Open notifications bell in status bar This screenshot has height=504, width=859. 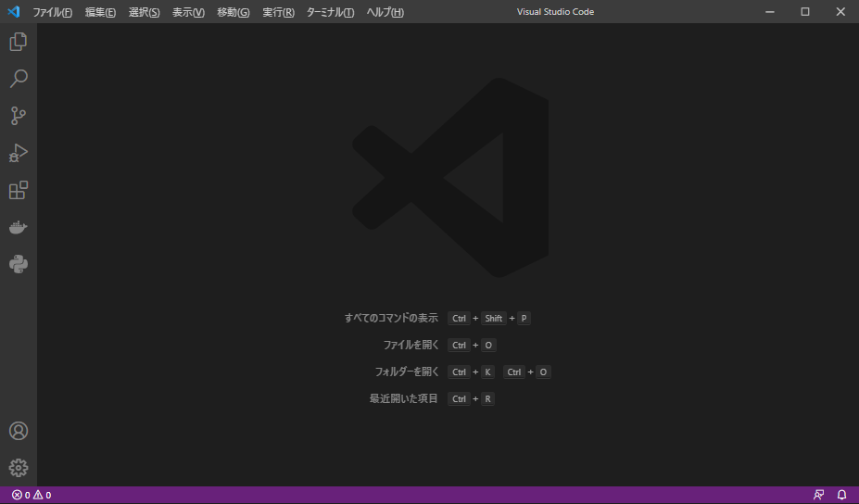[842, 496]
